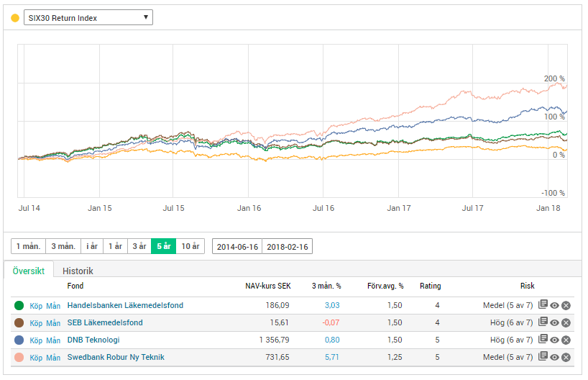588x380 pixels.
Task: Open fact sheet icon for DNB Teknologi
Action: coord(543,340)
